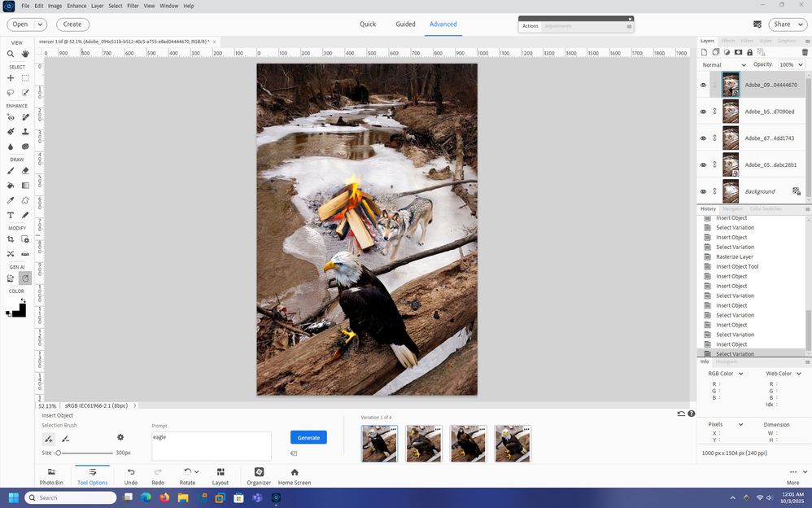Hide the Adobe_b5...d7090ed layer
This screenshot has width=812, height=508.
703,112
